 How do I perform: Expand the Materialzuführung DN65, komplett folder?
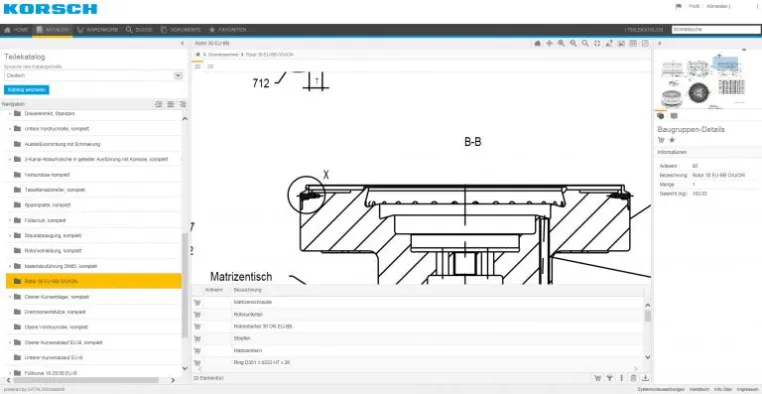tap(10, 266)
